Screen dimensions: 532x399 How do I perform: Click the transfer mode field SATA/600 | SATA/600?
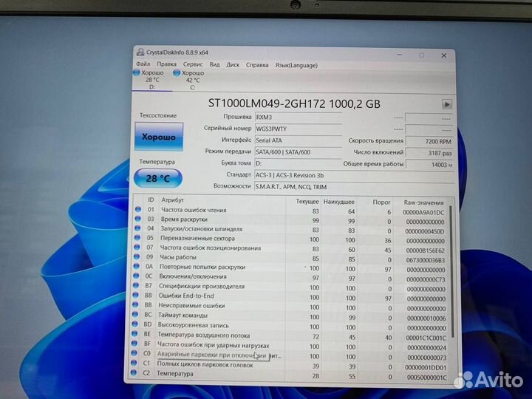[299, 152]
